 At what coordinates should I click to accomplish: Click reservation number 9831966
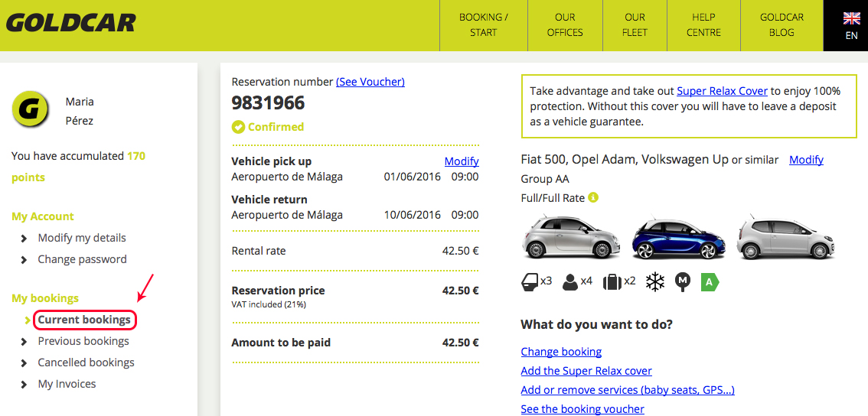click(268, 103)
